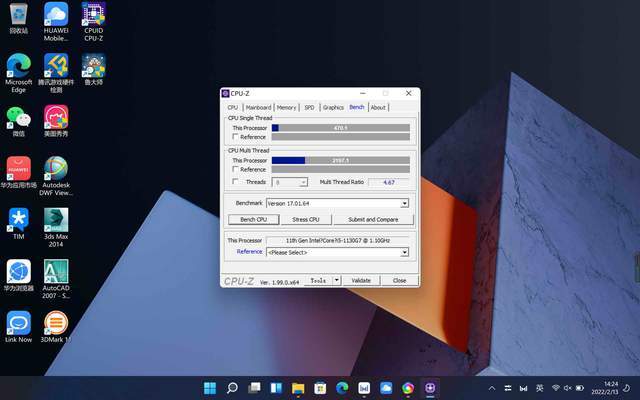640x400 pixels.
Task: Show hidden system tray icons
Action: tap(492, 388)
